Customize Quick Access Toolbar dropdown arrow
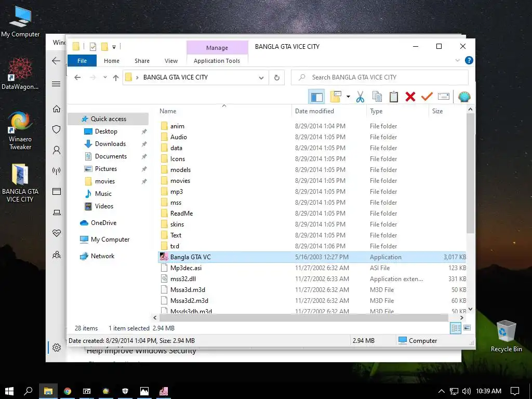 tap(114, 47)
